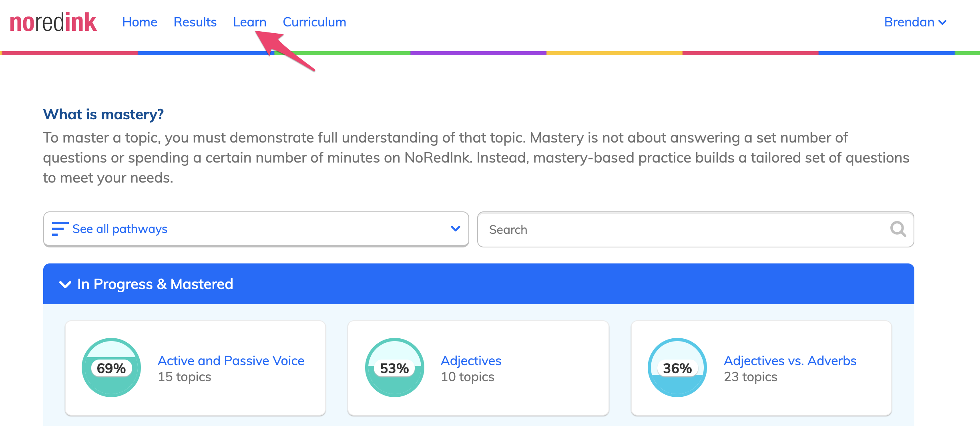Open Active and Passive Voice pathway
Viewport: 980px width, 426px height.
[231, 360]
